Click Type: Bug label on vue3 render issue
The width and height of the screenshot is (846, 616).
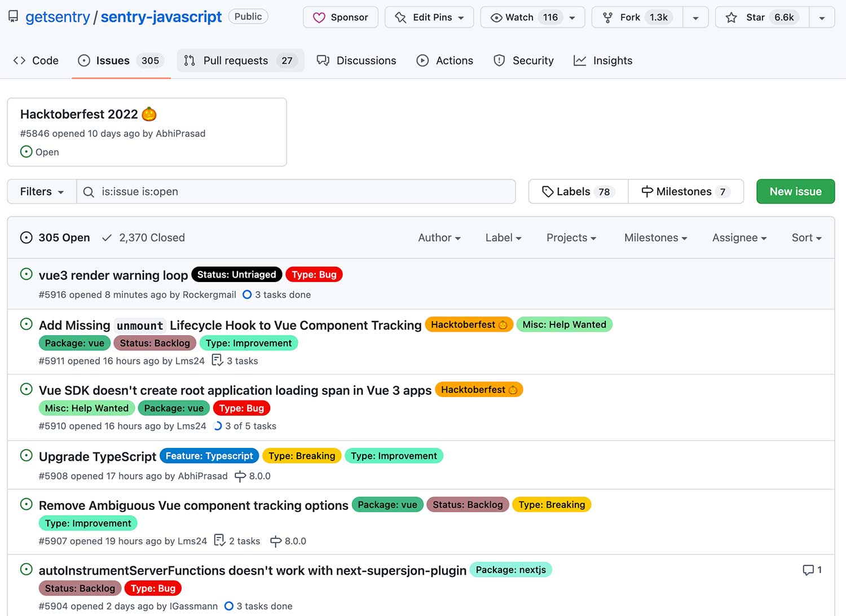314,275
